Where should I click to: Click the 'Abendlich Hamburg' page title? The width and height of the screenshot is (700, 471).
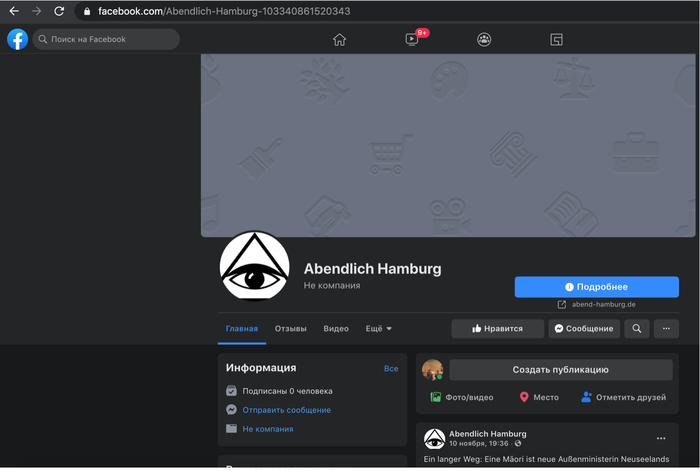(x=372, y=269)
